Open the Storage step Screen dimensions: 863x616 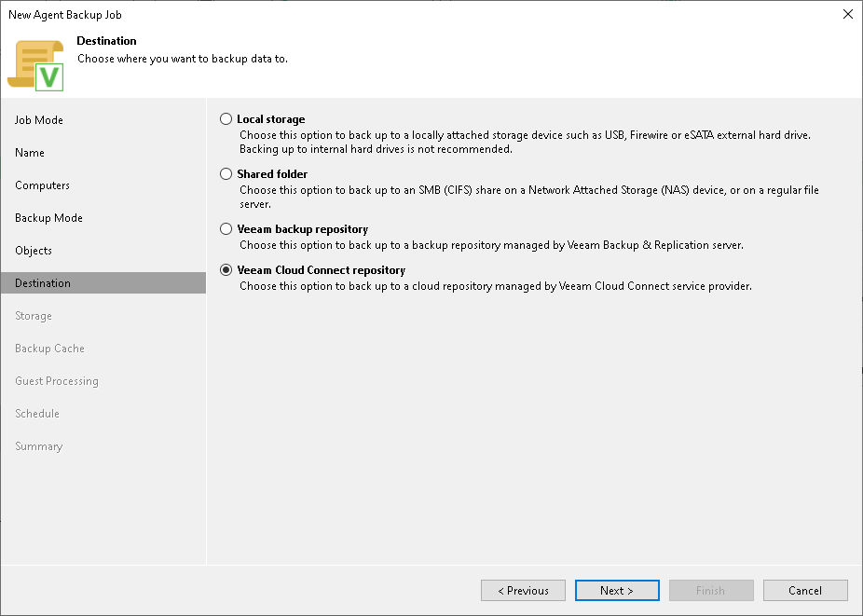[x=33, y=315]
